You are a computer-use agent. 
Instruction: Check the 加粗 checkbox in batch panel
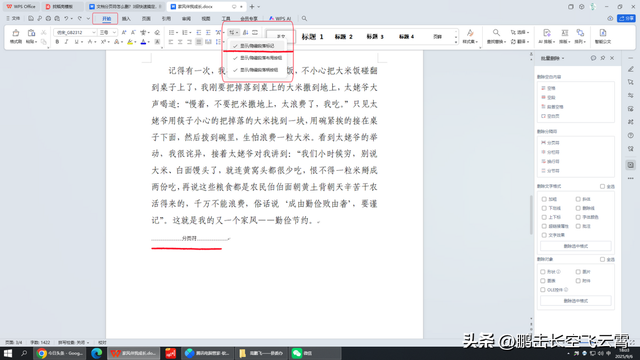[x=544, y=199]
